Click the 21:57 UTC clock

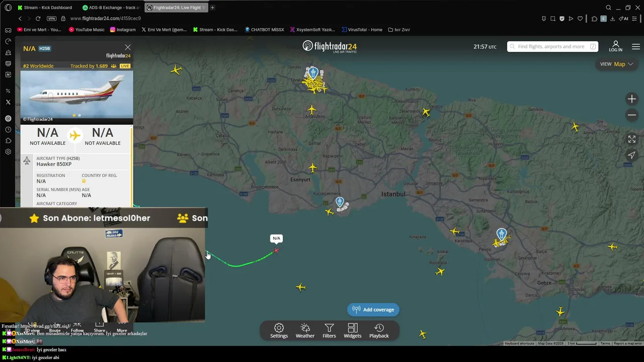(x=485, y=47)
